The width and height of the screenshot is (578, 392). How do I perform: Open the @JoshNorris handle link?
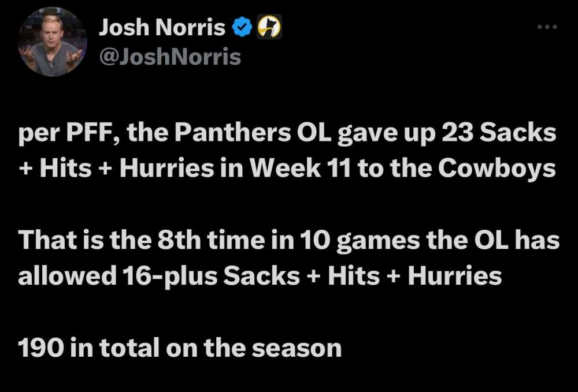point(170,57)
